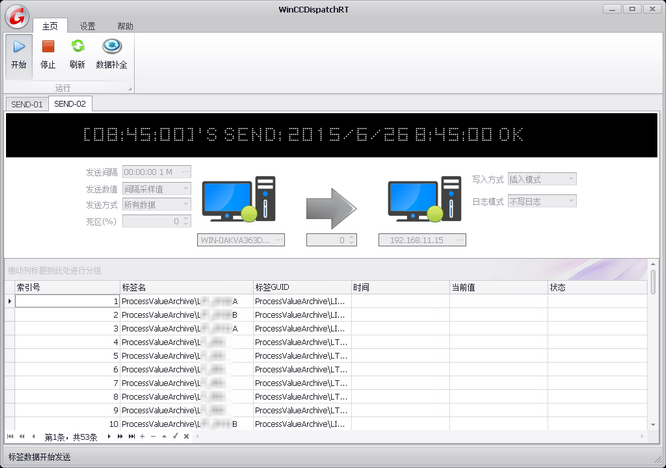This screenshot has width=666, height=468.
Task: Open the 发送方式 dropdown
Action: 186,204
